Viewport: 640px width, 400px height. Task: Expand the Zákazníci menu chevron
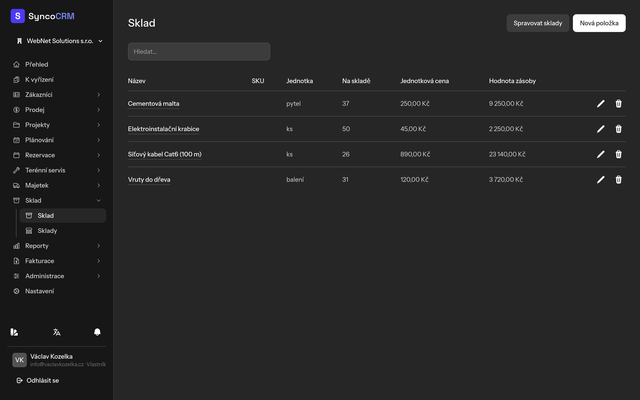point(98,95)
